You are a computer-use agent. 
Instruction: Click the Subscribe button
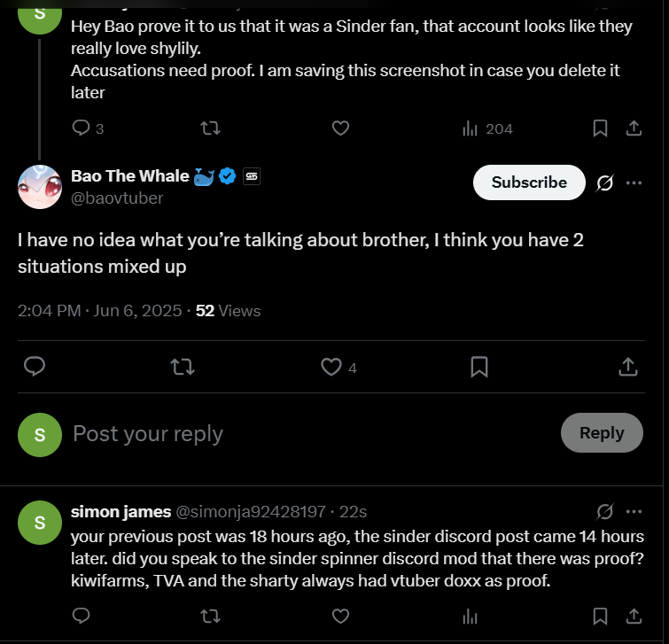[529, 182]
